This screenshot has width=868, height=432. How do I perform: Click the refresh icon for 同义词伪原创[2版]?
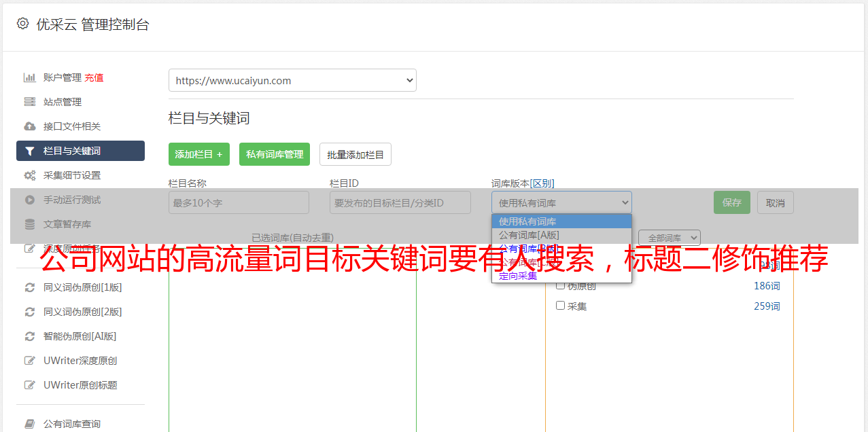point(29,312)
